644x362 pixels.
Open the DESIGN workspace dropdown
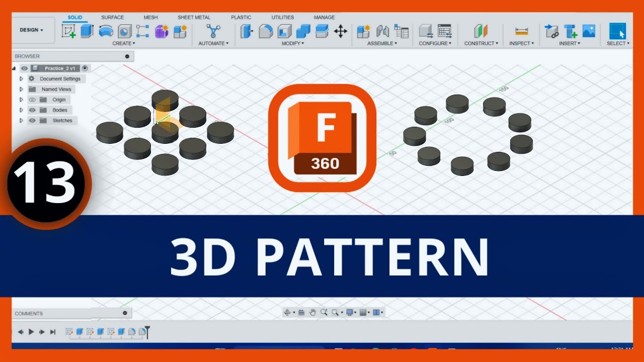[32, 30]
